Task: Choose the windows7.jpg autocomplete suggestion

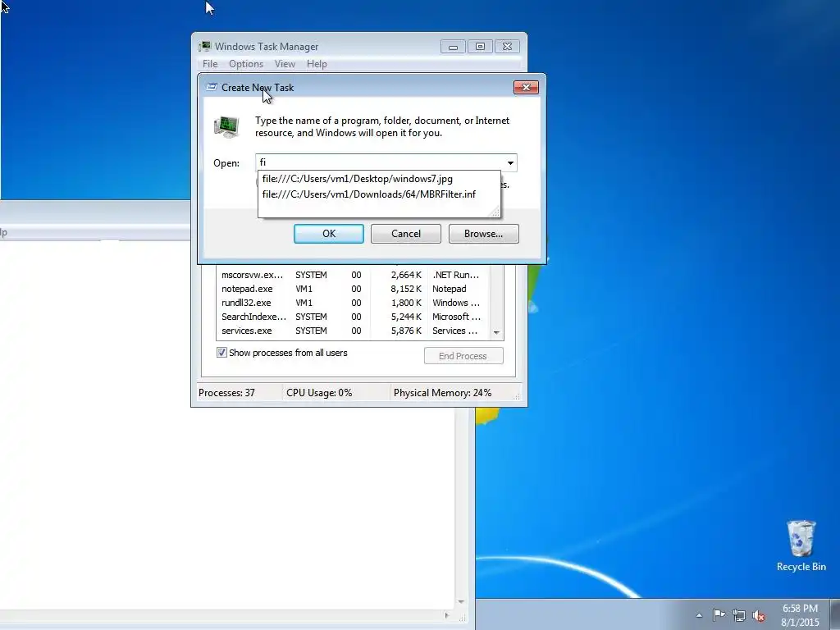Action: tap(358, 179)
